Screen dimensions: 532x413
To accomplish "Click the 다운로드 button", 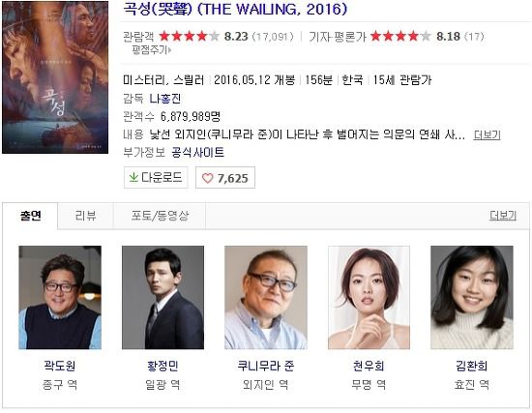I will [x=156, y=177].
